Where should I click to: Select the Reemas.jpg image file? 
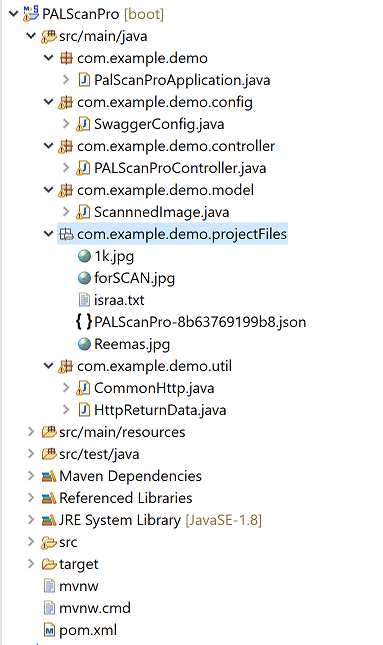click(x=132, y=344)
